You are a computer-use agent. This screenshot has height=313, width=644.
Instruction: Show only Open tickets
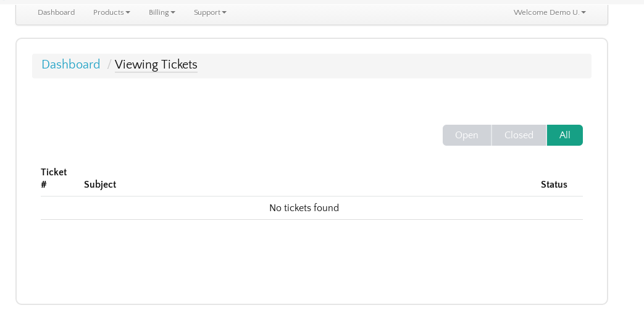tap(467, 135)
